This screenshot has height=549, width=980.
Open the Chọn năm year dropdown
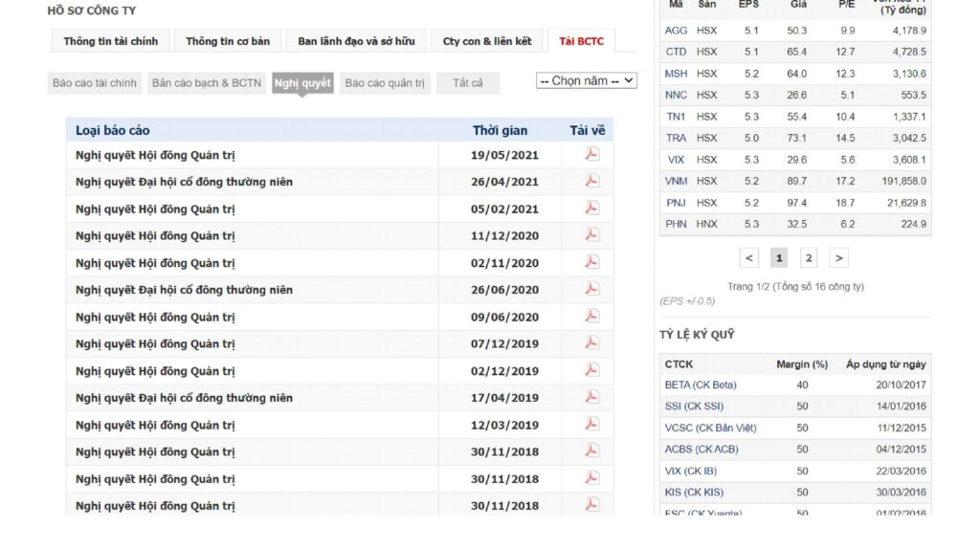(587, 80)
